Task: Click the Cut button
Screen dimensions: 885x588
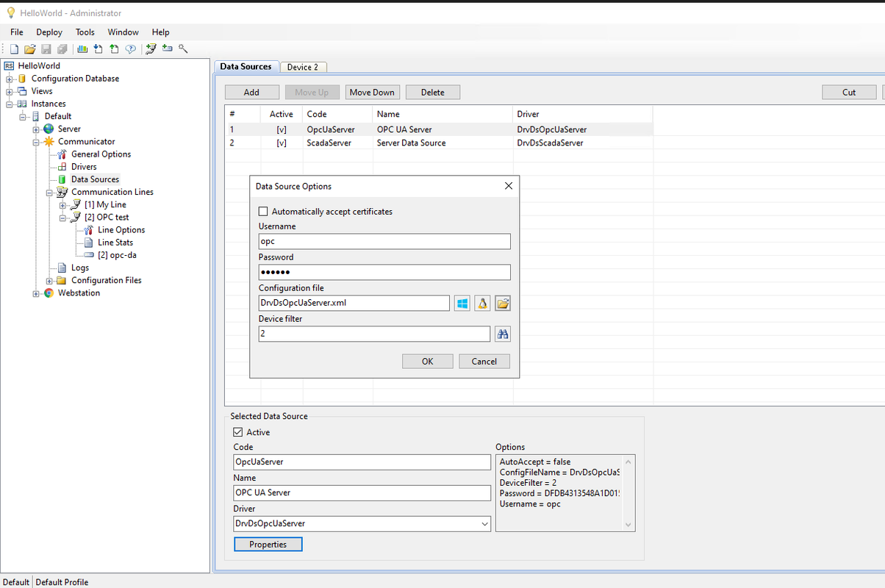Action: (849, 92)
